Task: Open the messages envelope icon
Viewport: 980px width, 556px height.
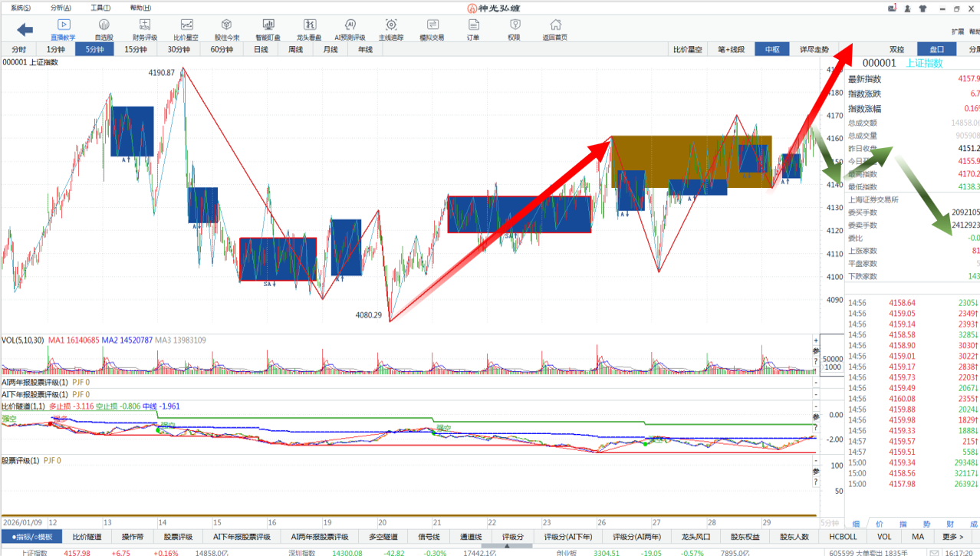Action: click(x=890, y=8)
